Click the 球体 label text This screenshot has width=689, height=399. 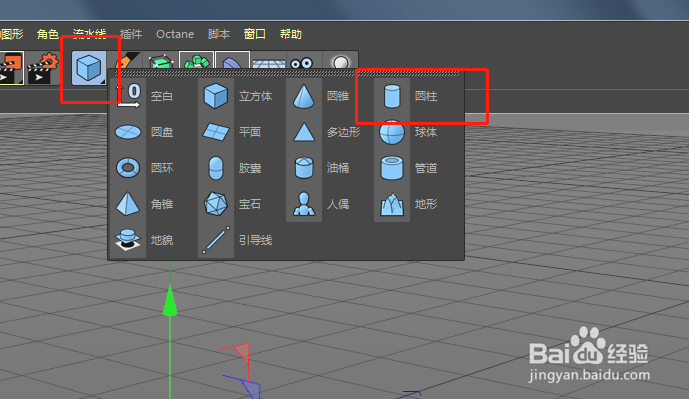426,132
